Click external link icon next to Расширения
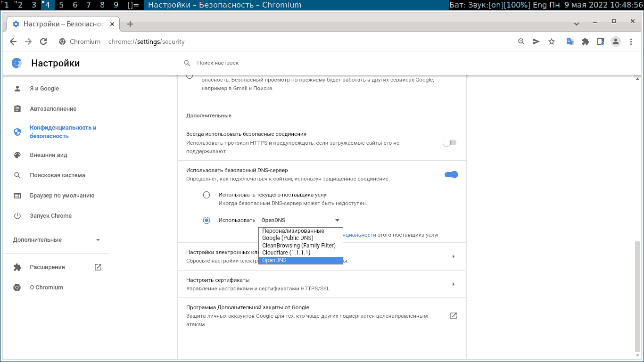This screenshot has width=644, height=362. (x=98, y=267)
